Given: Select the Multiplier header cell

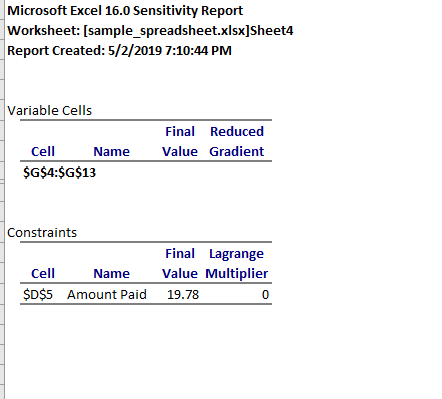Looking at the screenshot, I should pos(237,274).
